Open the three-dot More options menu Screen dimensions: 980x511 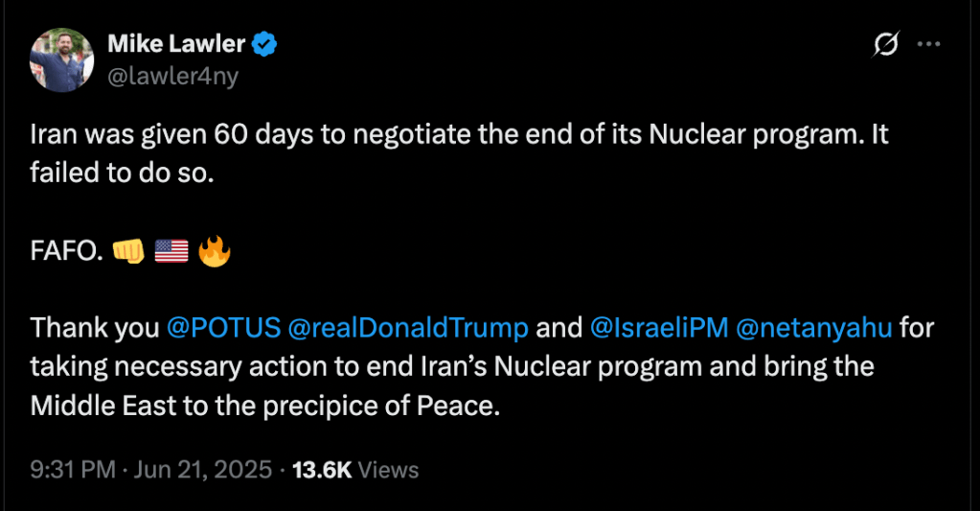[929, 44]
